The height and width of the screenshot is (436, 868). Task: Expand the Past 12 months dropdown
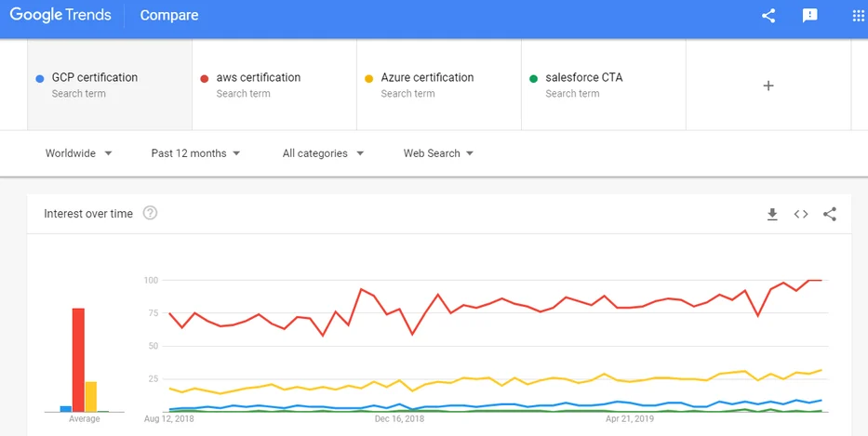point(195,153)
